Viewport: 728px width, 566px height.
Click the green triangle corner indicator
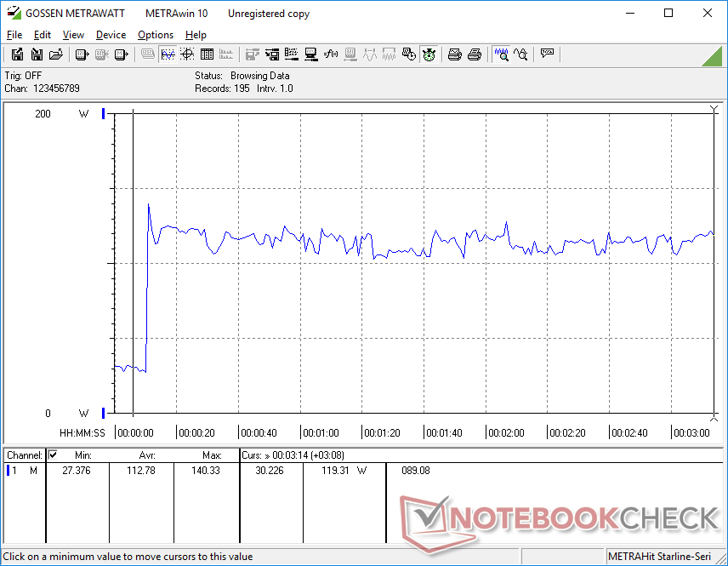[712, 56]
